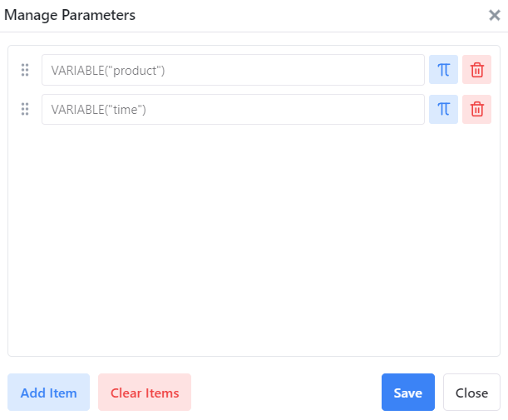Focus the VARIABLE("time") input field

[x=233, y=109]
